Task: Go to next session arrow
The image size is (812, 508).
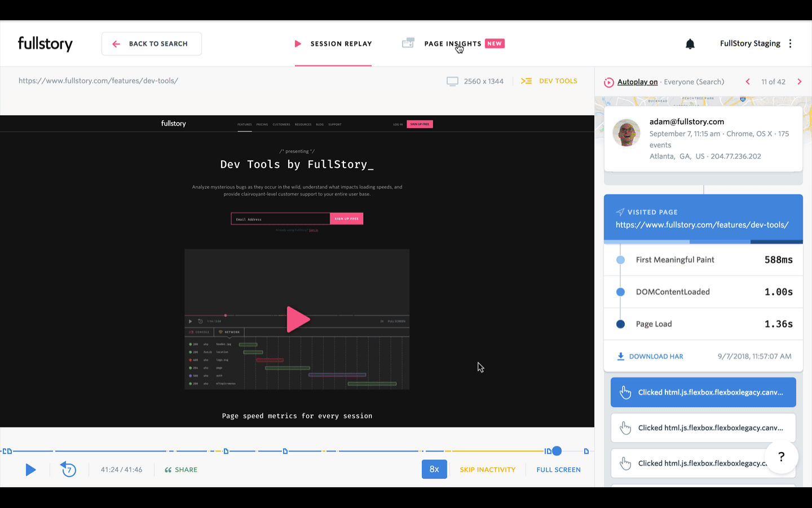Action: [x=800, y=82]
